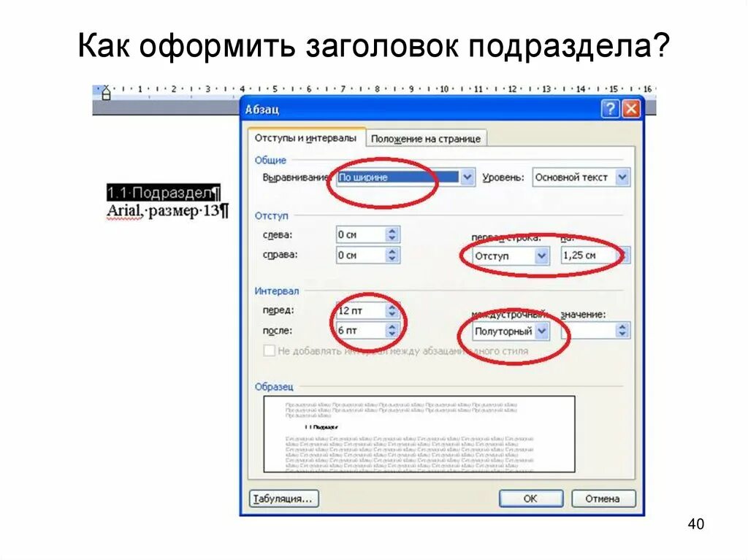Toggle the Не добавлять интервал между абзацами checkbox
Viewport: 748px width, 560px height.
coord(269,351)
